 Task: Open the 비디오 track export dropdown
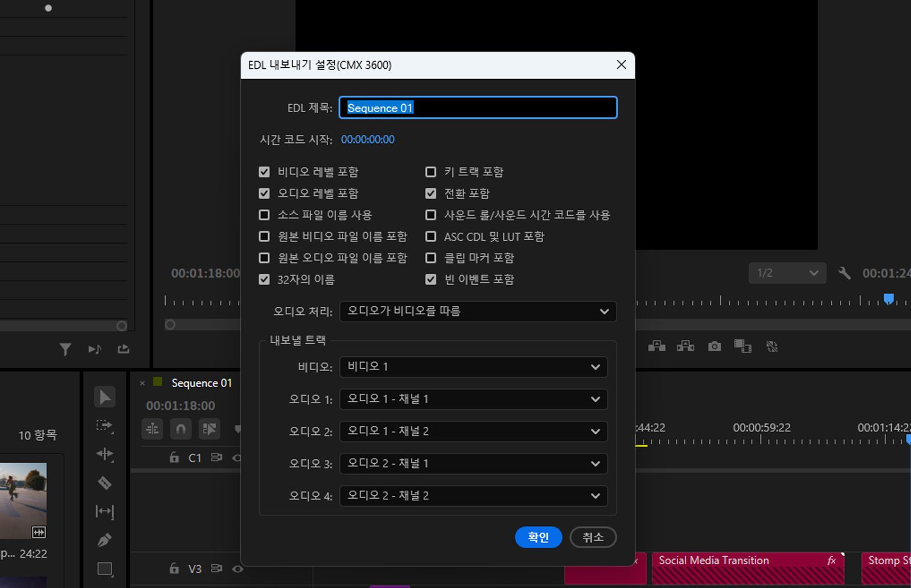click(473, 367)
